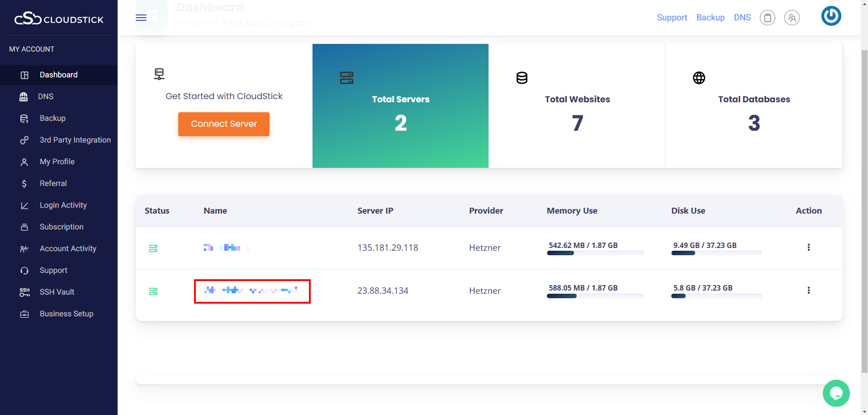
Task: Click the DNS link in top header
Action: 742,18
